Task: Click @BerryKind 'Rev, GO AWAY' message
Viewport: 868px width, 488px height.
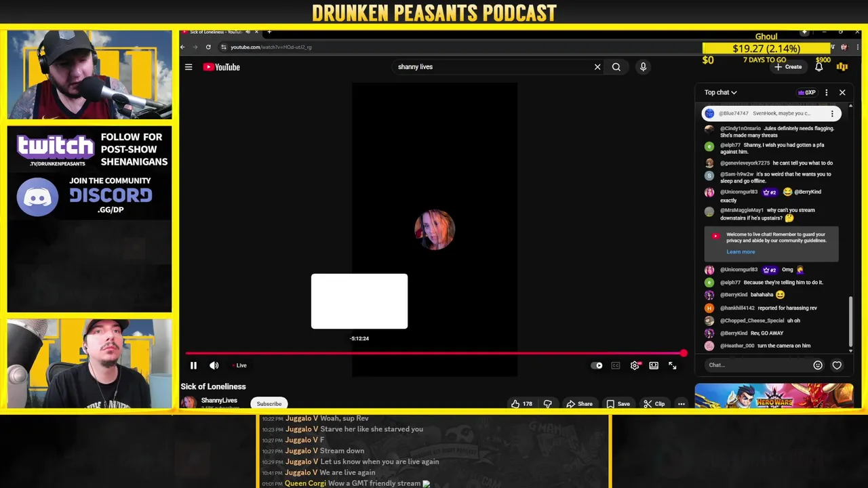Action: point(773,333)
